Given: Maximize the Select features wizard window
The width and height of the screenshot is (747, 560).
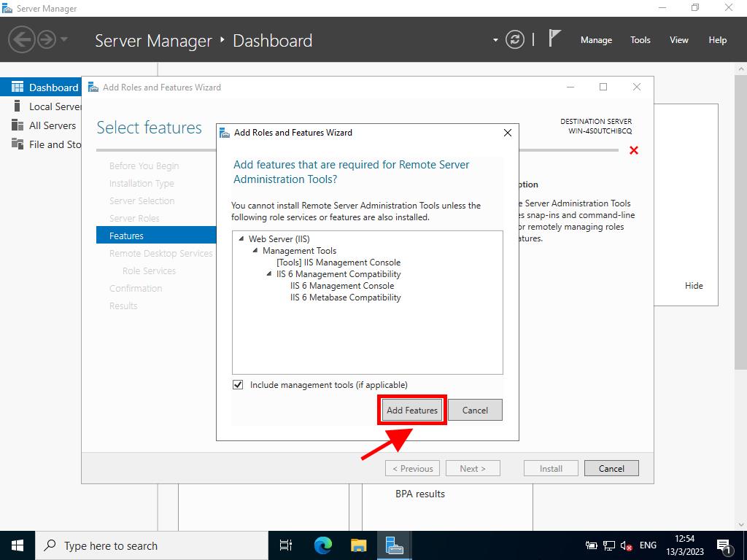Looking at the screenshot, I should point(603,87).
